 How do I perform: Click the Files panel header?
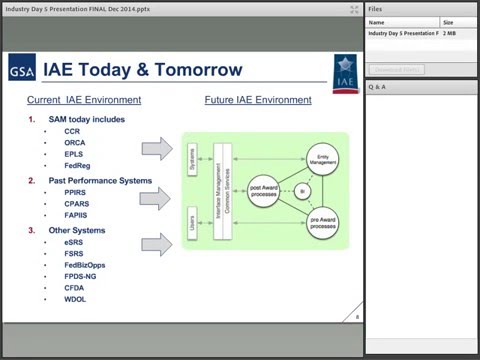coord(421,9)
